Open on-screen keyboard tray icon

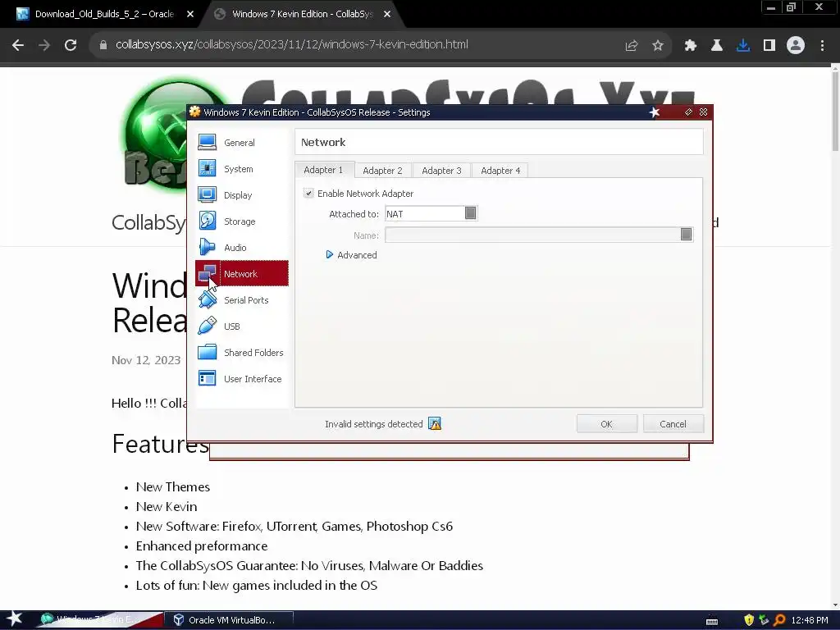click(712, 622)
